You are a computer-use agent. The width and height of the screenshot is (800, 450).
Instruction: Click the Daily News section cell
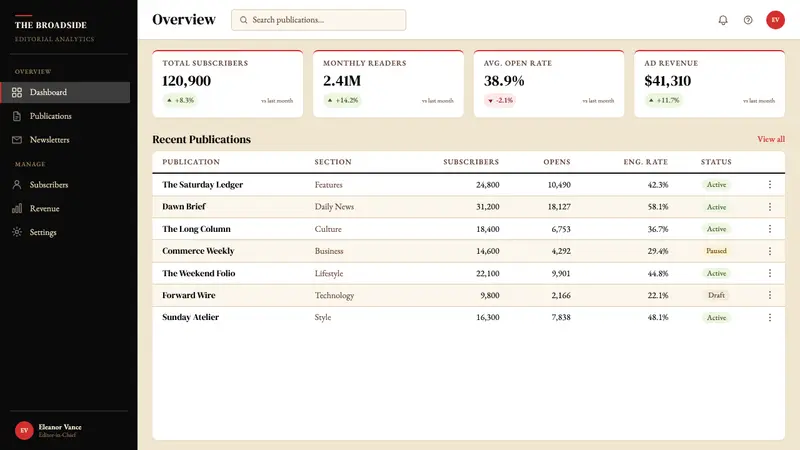(334, 207)
